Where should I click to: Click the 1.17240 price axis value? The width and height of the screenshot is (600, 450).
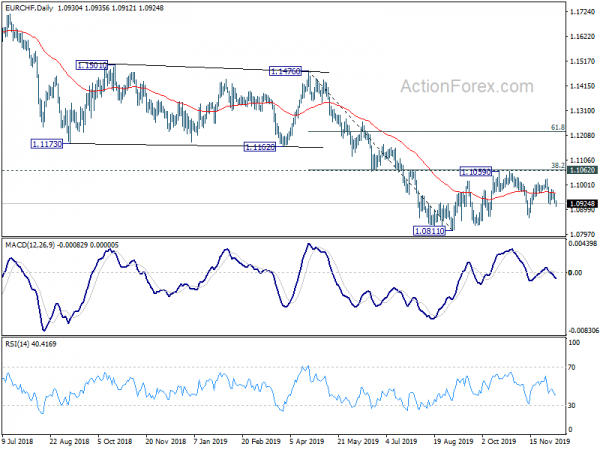tap(582, 12)
